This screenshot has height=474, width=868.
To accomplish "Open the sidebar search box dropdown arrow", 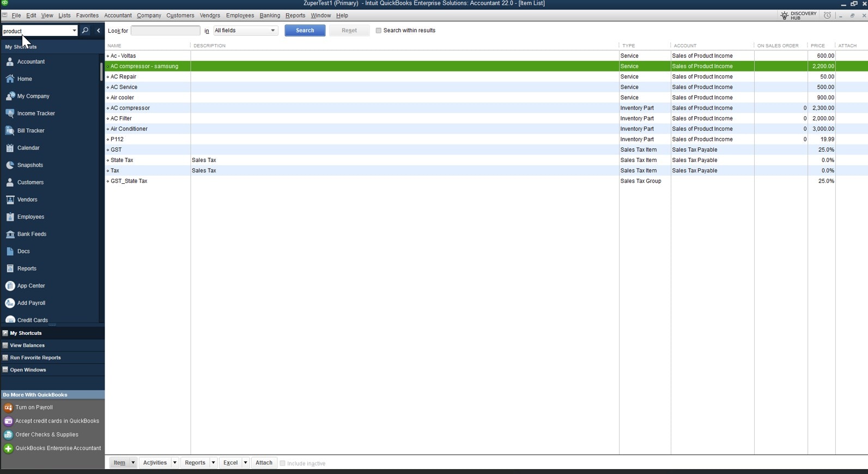I will (74, 31).
